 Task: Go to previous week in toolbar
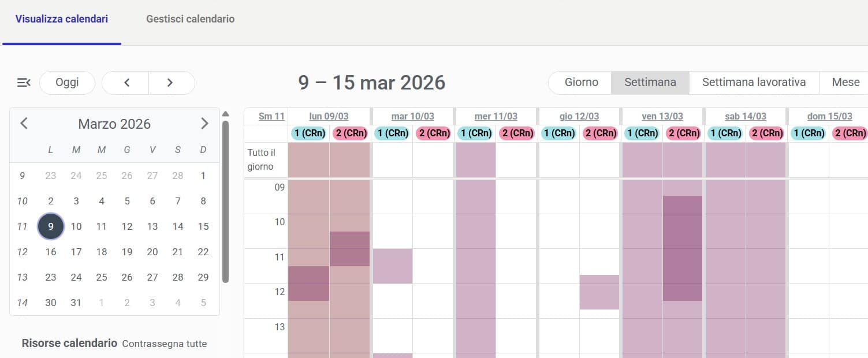[x=126, y=83]
